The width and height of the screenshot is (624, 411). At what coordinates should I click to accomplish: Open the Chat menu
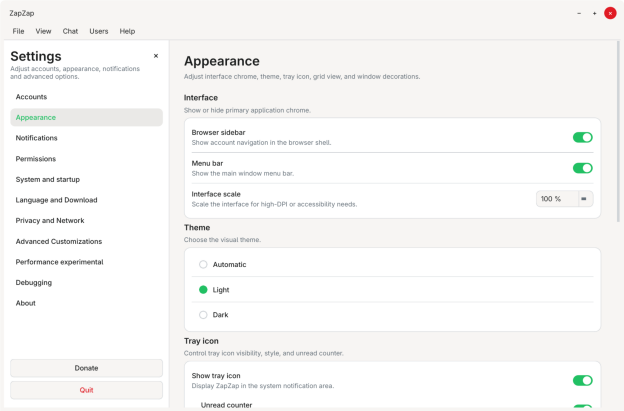[70, 31]
